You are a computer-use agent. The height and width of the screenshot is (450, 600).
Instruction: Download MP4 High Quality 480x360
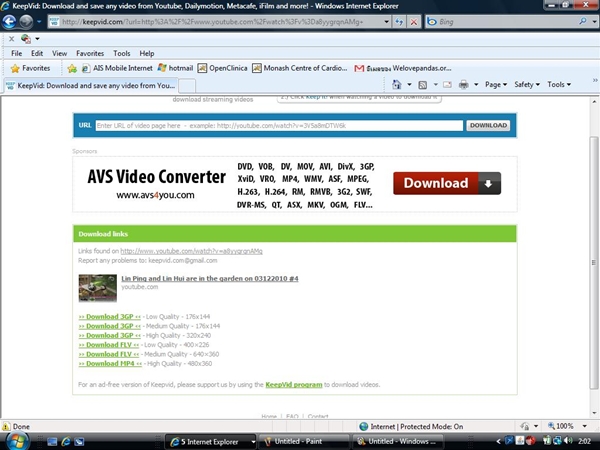110,364
